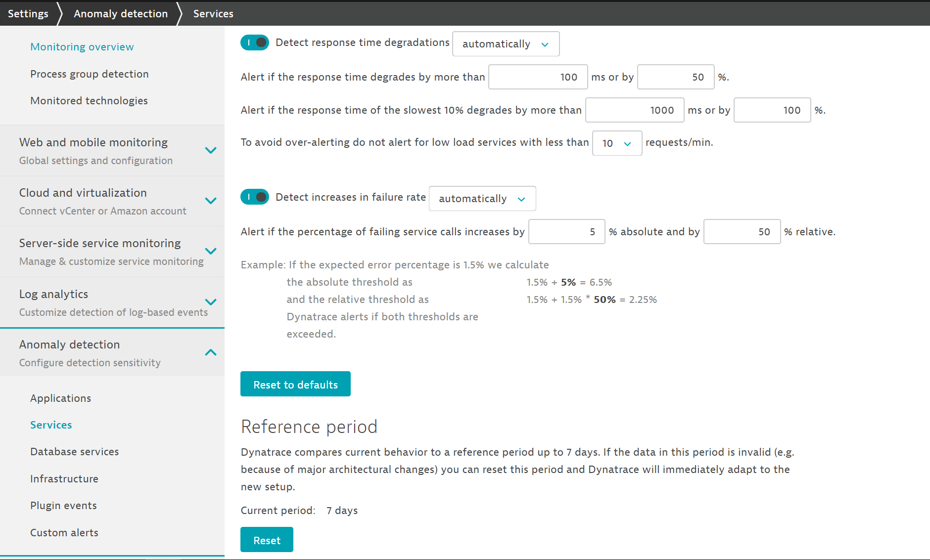Collapse the Anomaly detection section
930x560 pixels.
(x=211, y=352)
